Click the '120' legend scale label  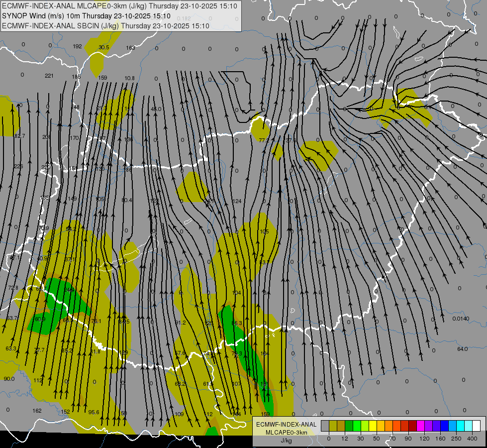(424, 439)
